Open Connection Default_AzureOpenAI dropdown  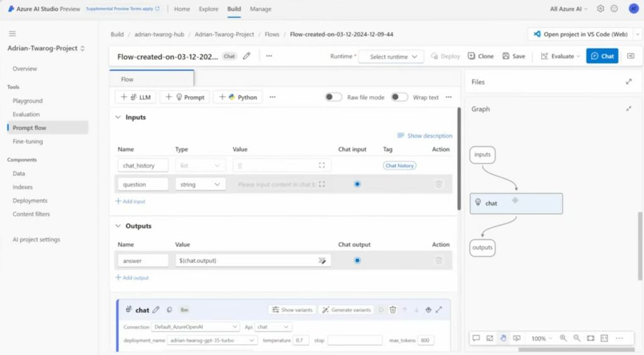pyautogui.click(x=195, y=327)
